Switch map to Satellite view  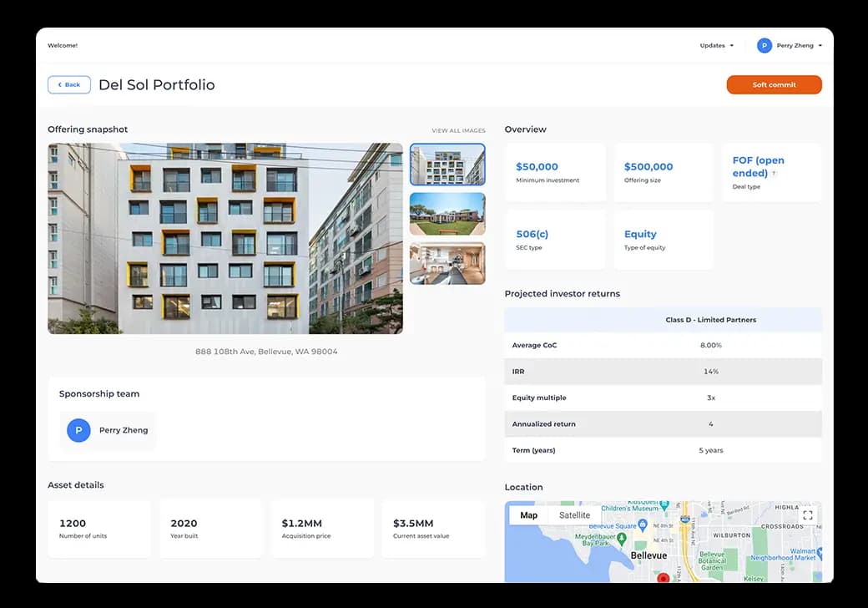coord(574,515)
